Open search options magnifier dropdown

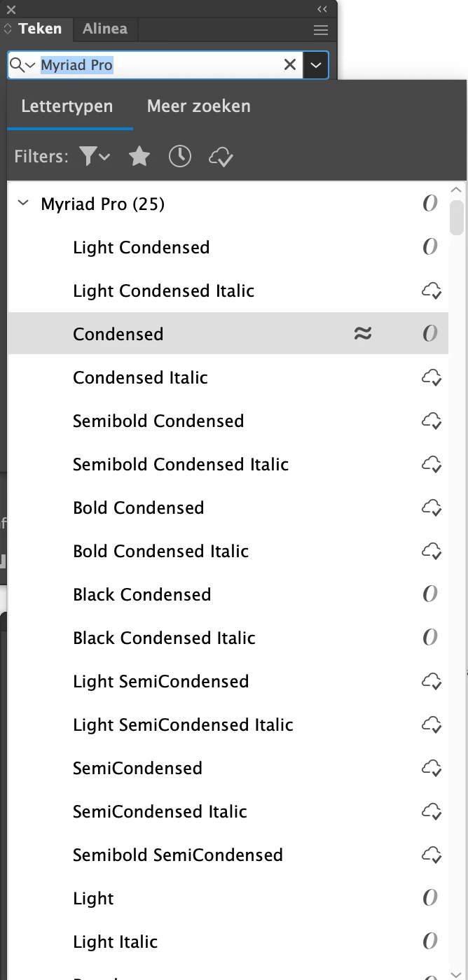[x=22, y=65]
